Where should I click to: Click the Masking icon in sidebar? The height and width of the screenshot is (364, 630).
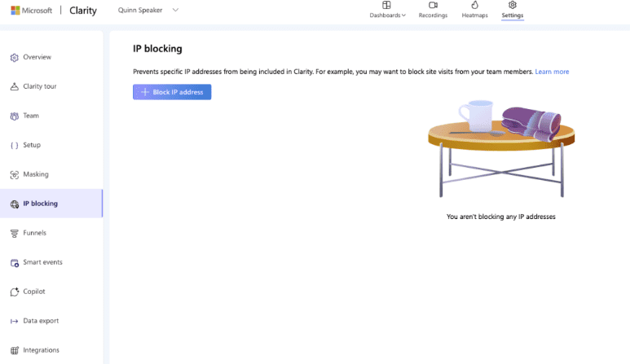click(x=14, y=175)
